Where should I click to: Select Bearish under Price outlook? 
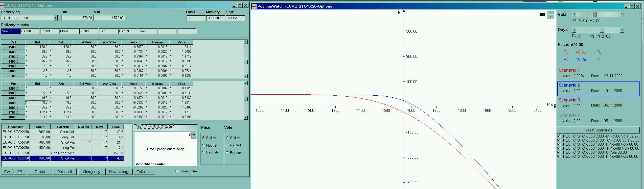[203, 152]
